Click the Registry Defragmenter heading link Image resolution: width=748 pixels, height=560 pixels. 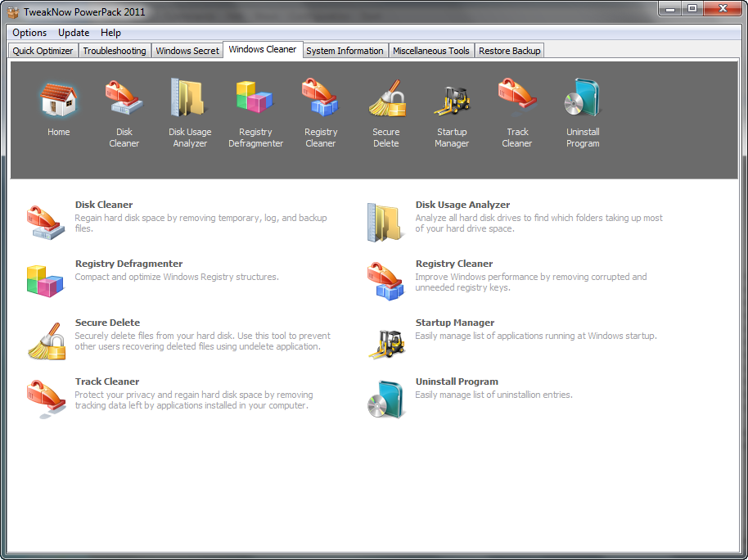[128, 264]
